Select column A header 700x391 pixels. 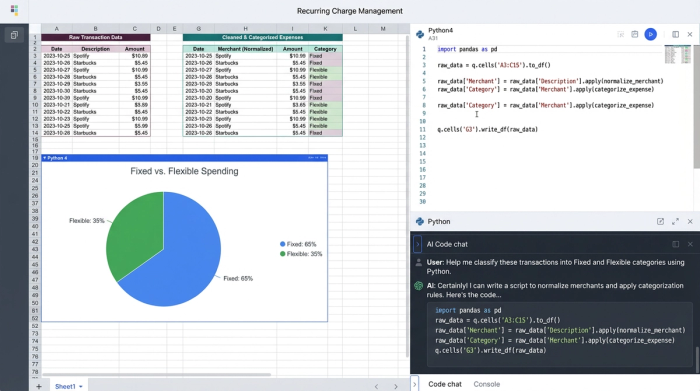(57, 29)
